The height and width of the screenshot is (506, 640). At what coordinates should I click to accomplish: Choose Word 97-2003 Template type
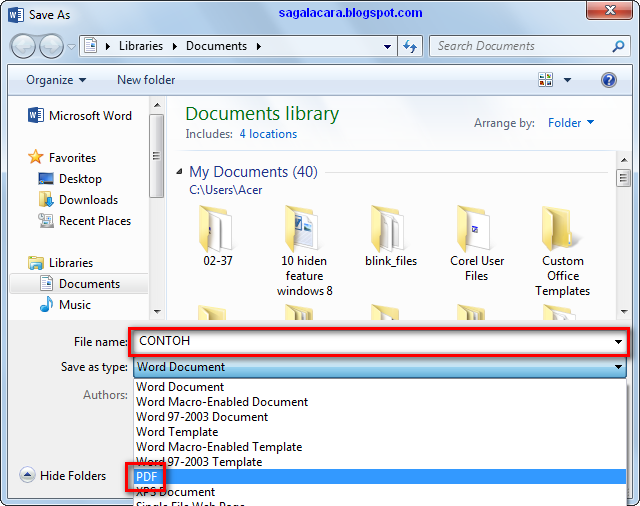tap(380, 462)
